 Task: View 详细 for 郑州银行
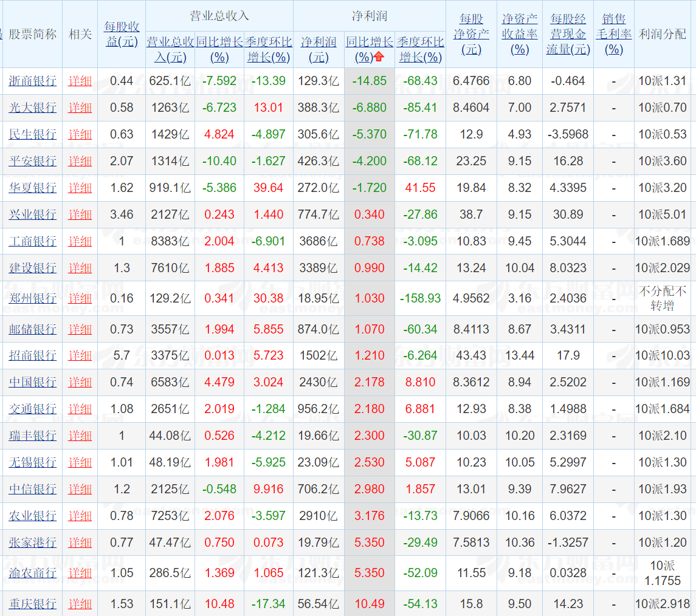click(80, 298)
